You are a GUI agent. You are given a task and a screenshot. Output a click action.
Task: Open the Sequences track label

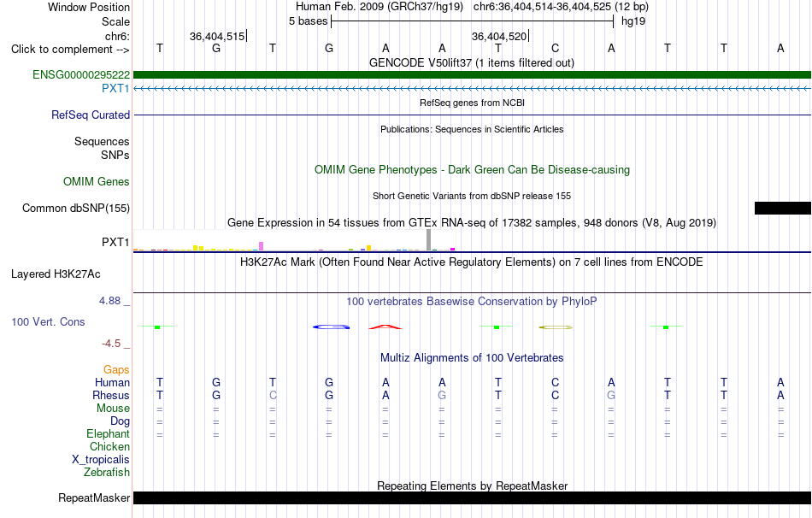point(102,141)
